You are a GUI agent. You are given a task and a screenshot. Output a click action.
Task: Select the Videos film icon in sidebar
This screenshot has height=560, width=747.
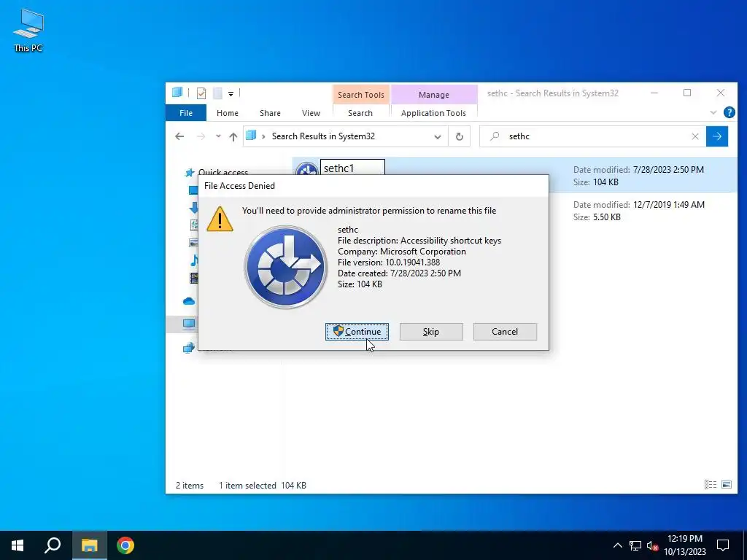194,278
